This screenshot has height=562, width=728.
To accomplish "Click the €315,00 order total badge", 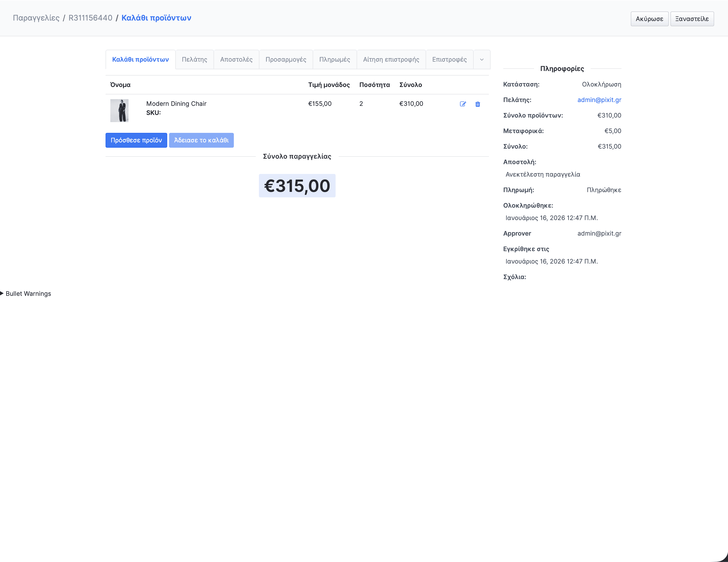I will coord(297,186).
